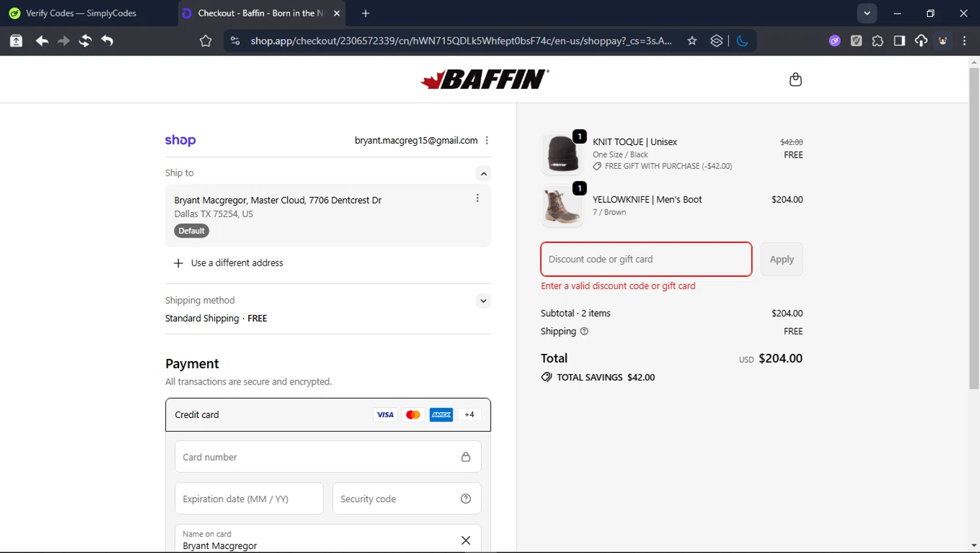Click the Baffin logo
This screenshot has height=553, width=980.
(x=484, y=80)
